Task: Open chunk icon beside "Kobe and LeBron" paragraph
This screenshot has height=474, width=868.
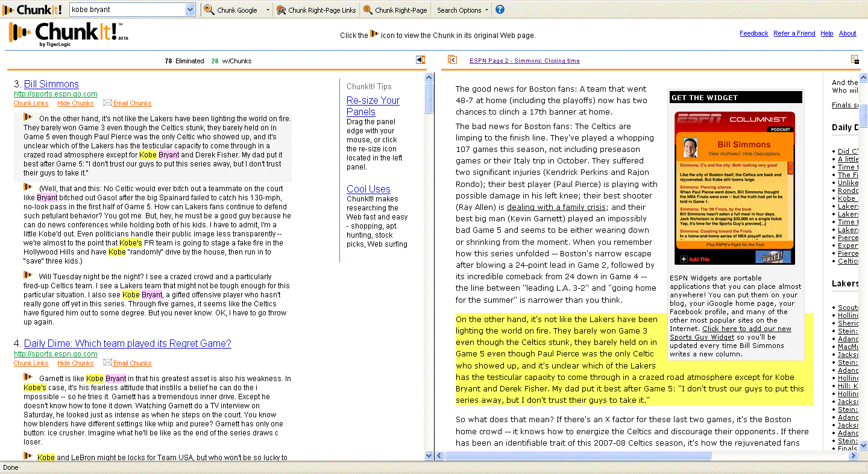Action: coord(28,456)
